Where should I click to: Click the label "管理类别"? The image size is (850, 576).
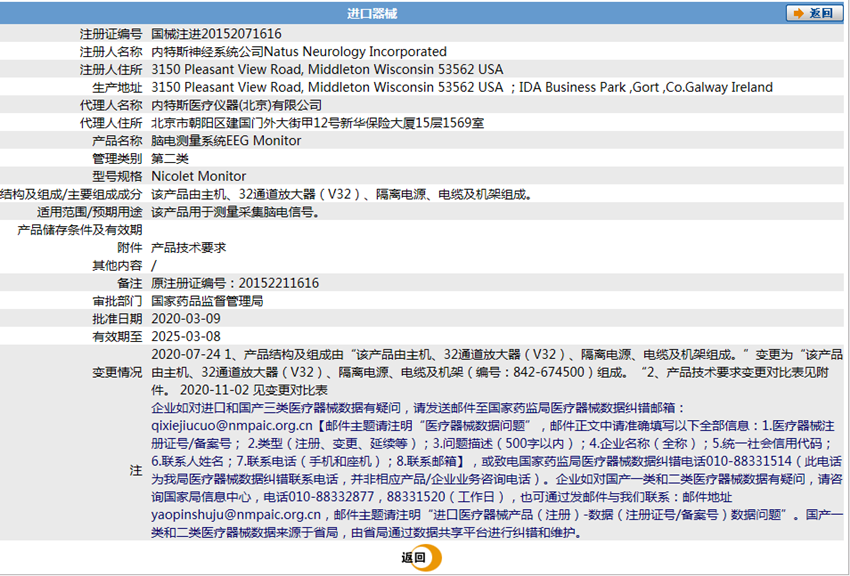(118, 159)
